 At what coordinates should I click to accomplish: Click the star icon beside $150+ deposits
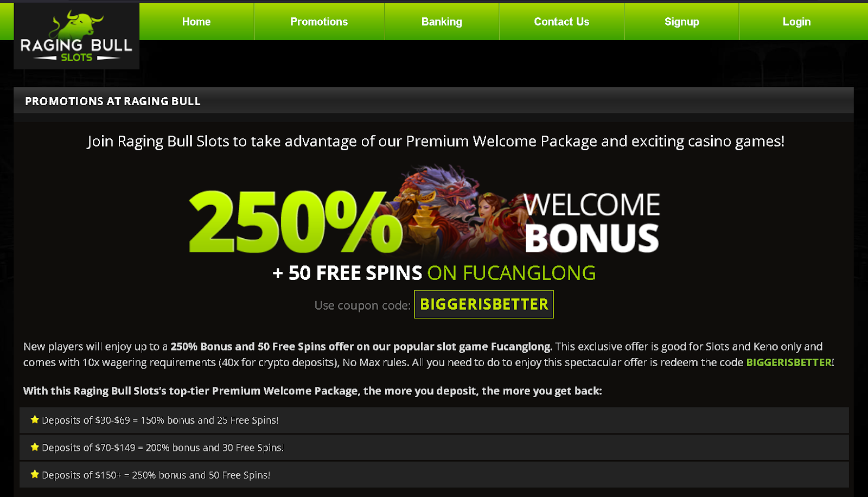click(35, 474)
